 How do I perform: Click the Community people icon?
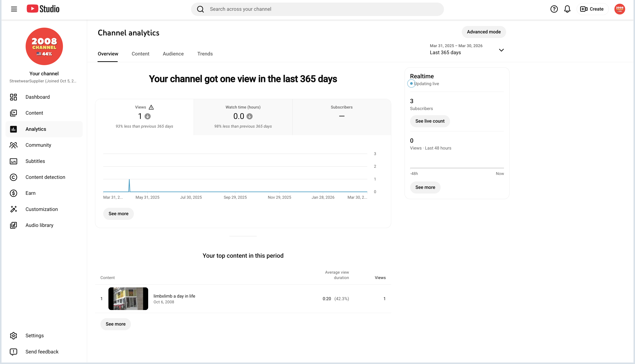(14, 145)
